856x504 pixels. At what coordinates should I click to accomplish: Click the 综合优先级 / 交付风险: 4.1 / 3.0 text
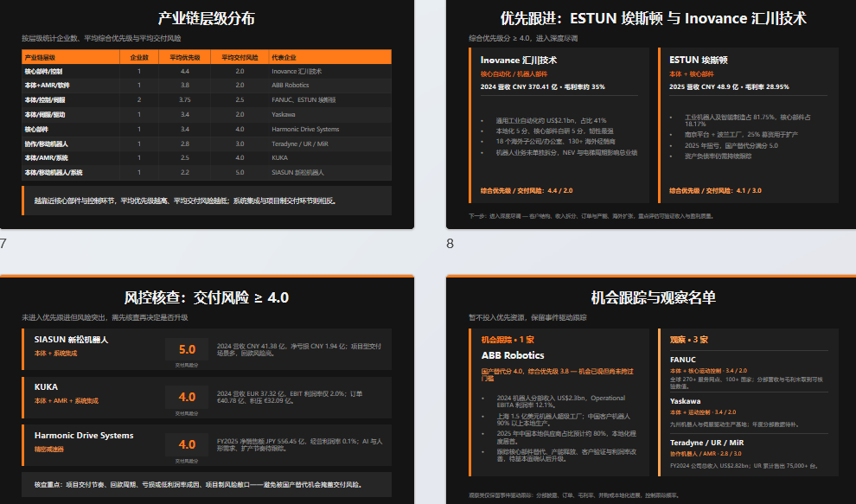pyautogui.click(x=715, y=190)
